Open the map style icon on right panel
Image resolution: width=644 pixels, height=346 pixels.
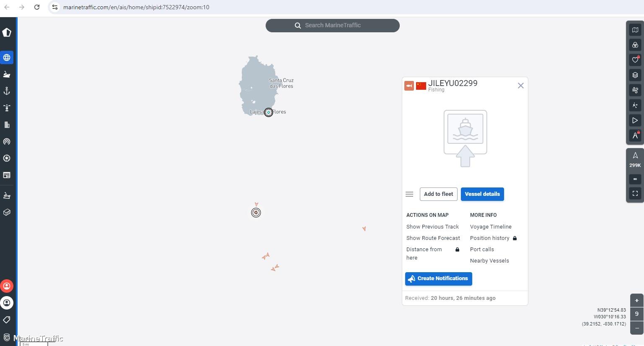pos(635,29)
